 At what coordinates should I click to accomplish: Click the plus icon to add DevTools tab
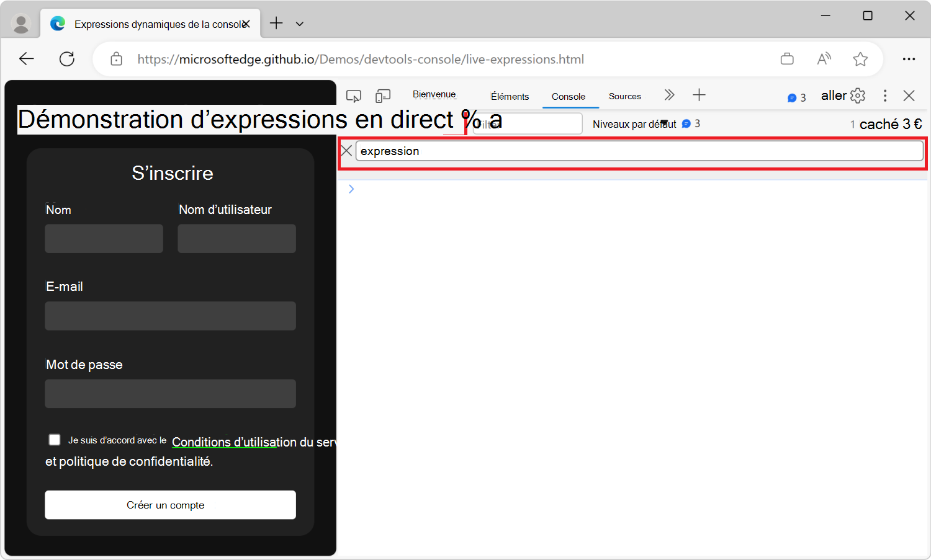click(x=699, y=95)
